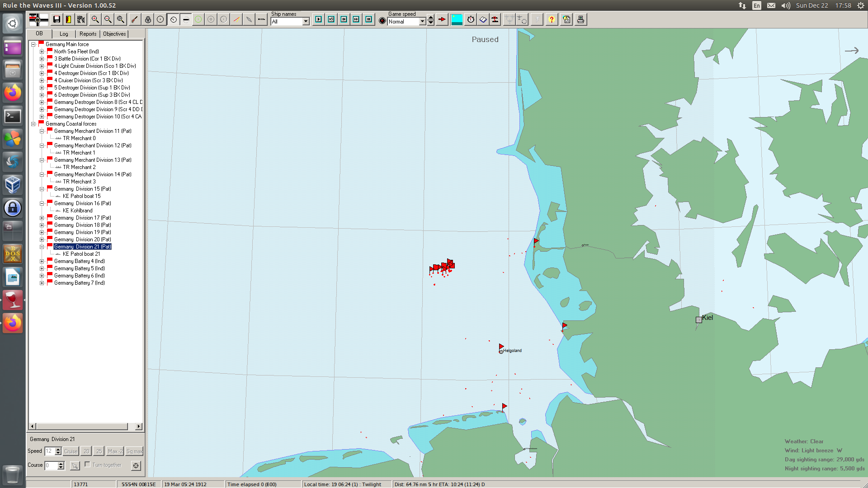Image resolution: width=868 pixels, height=488 pixels.
Task: Toggle the ship silhouette display button
Action: (x=186, y=19)
